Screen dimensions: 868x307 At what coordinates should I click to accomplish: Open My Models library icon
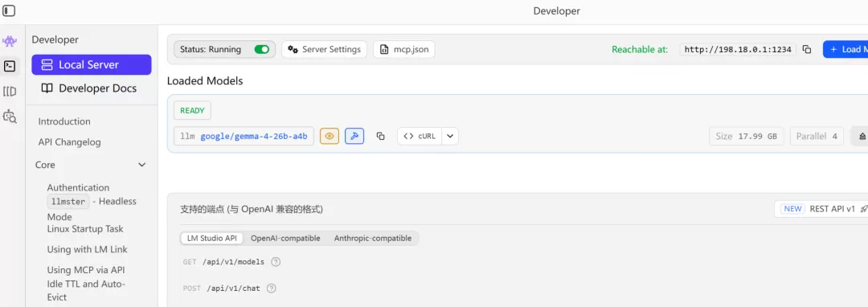point(10,92)
